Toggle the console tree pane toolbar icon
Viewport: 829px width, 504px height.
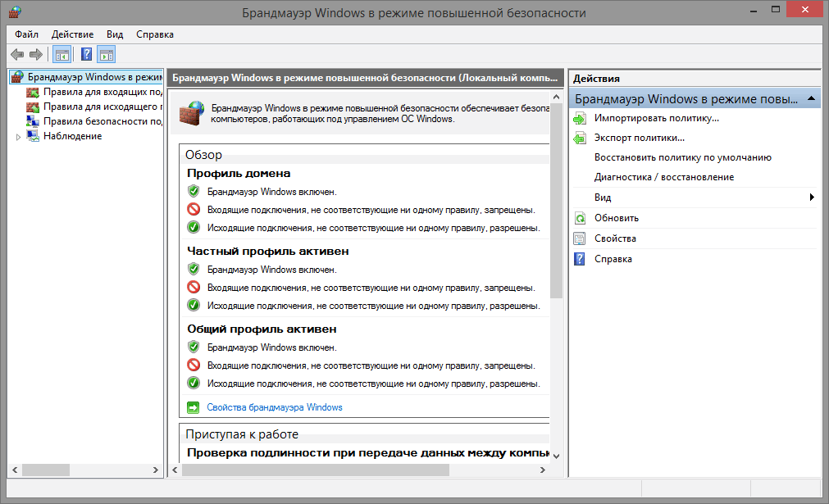click(61, 55)
